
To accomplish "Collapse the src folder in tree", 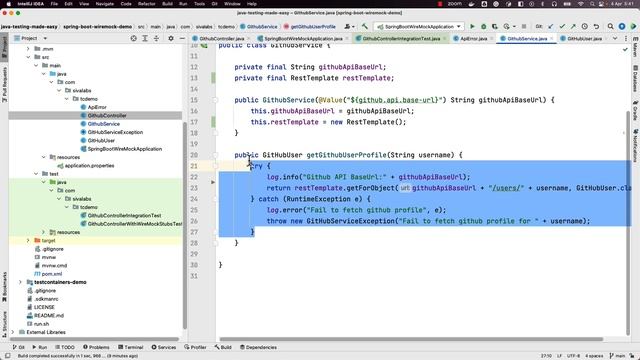I will point(28,57).
